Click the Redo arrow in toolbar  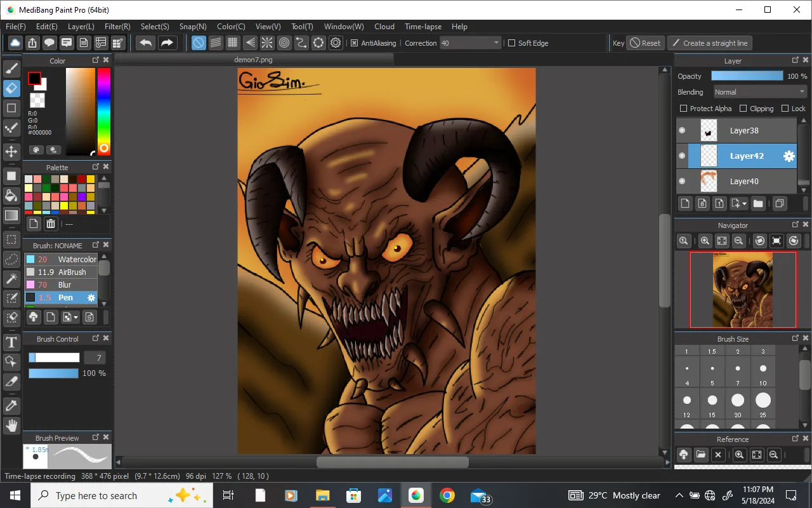tap(167, 43)
